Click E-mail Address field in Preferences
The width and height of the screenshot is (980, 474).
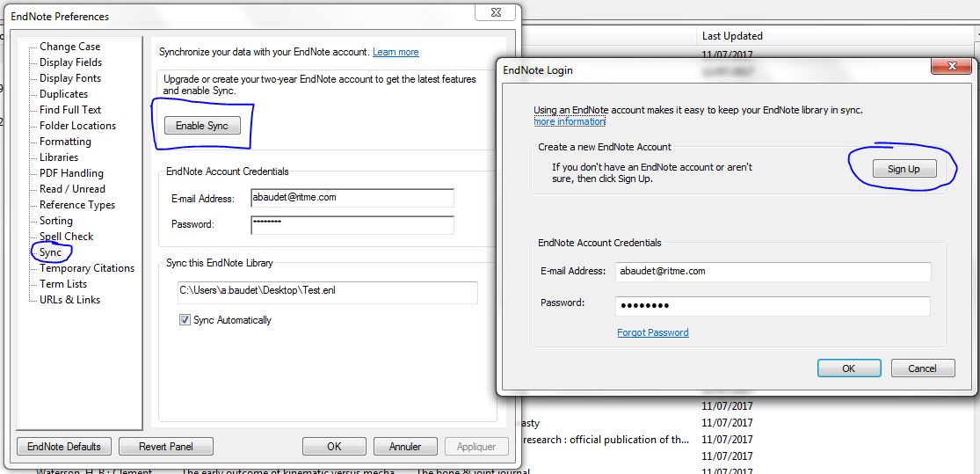(352, 198)
